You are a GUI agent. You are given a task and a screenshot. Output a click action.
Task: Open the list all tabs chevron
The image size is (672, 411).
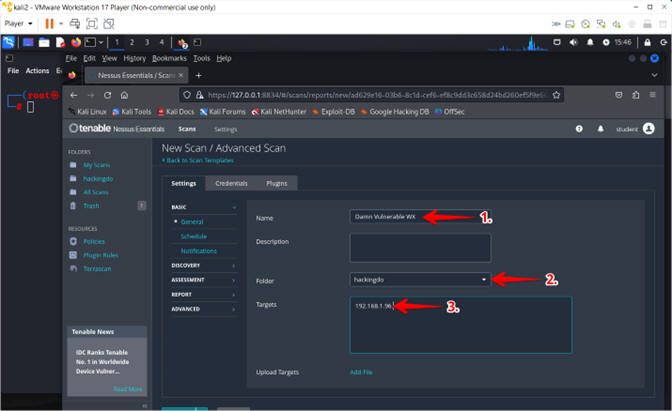654,75
